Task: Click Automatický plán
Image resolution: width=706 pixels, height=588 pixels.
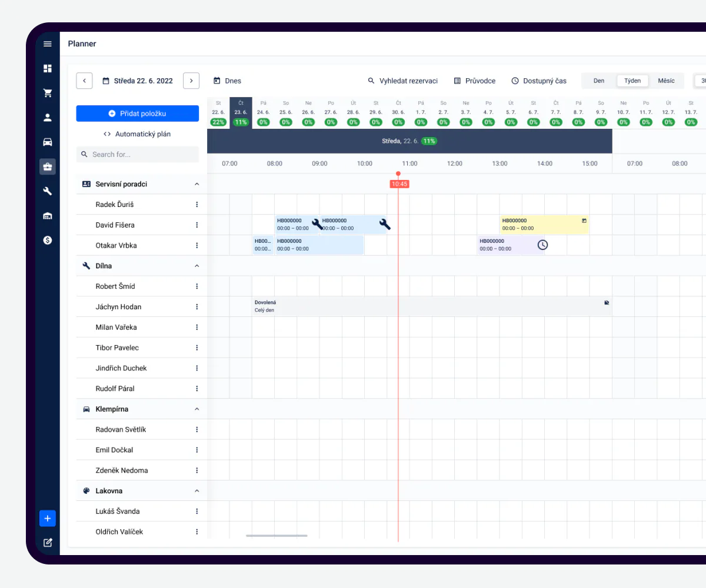Action: (137, 134)
